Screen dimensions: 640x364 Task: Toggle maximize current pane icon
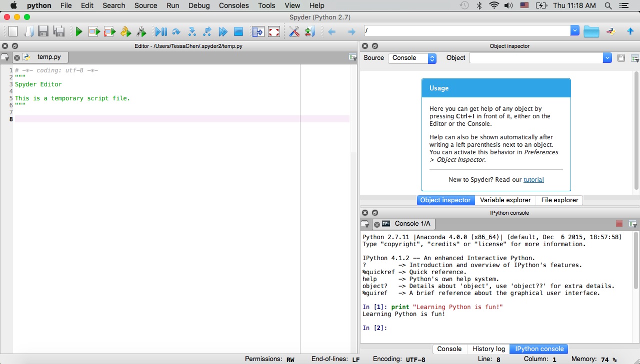pos(257,32)
